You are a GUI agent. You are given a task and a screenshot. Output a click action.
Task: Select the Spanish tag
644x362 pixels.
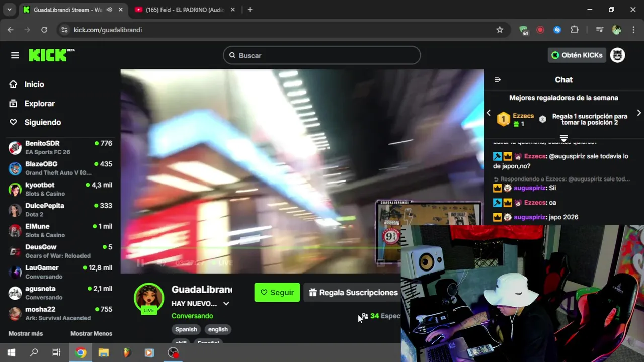coord(186,329)
